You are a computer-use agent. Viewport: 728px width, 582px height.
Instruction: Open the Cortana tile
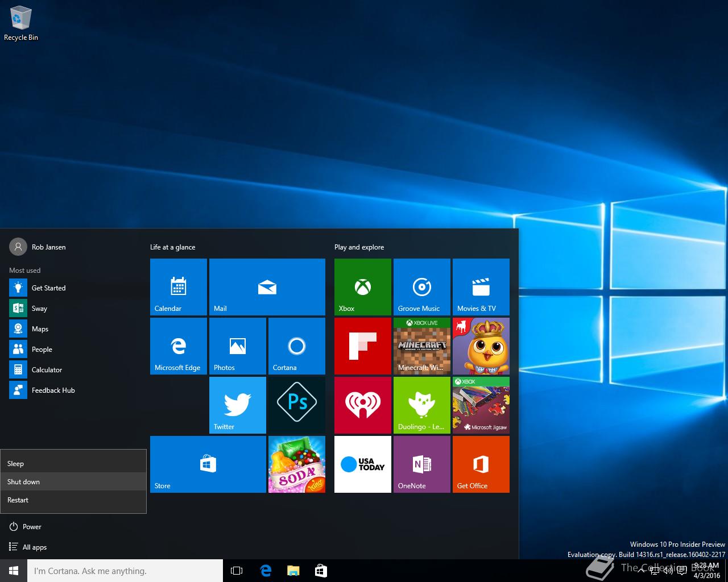tap(297, 346)
